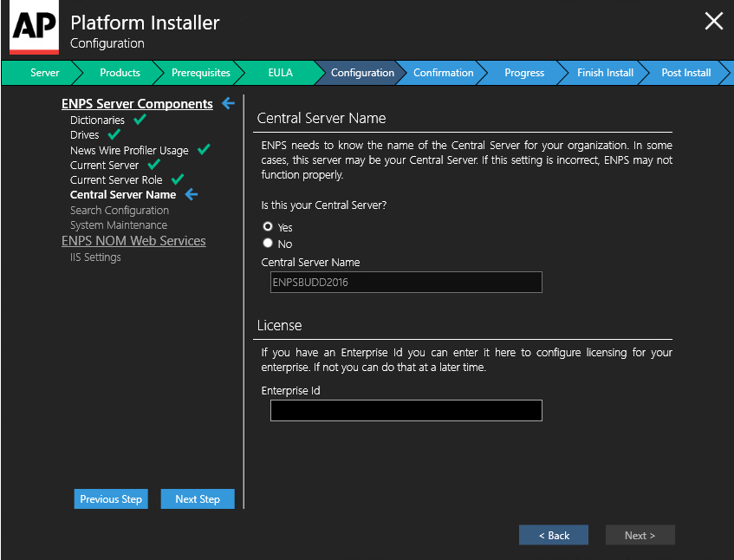This screenshot has height=560, width=734.
Task: Go to the Finish Install wizard step
Action: click(605, 73)
